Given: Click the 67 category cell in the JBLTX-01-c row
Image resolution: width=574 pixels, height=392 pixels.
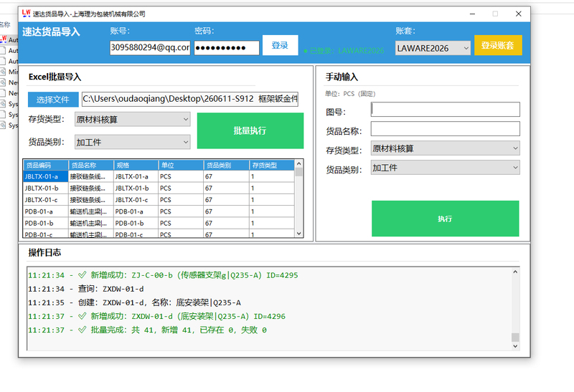Looking at the screenshot, I should coord(226,200).
